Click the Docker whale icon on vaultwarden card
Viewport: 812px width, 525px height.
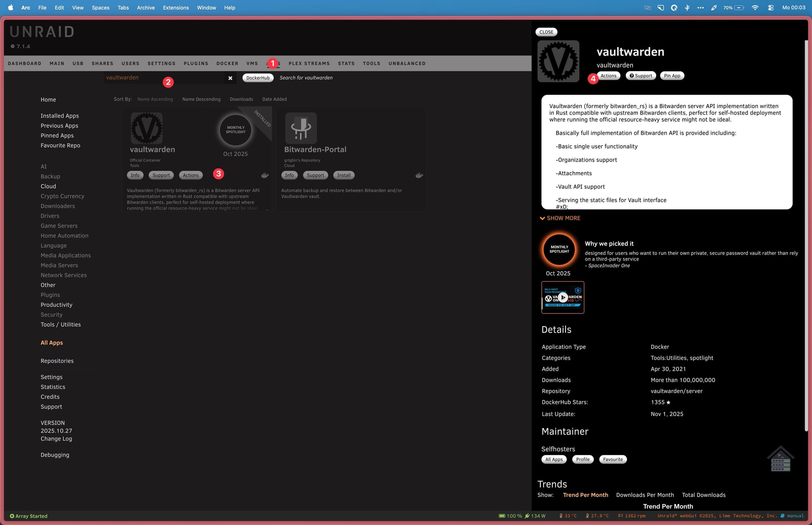coord(265,175)
